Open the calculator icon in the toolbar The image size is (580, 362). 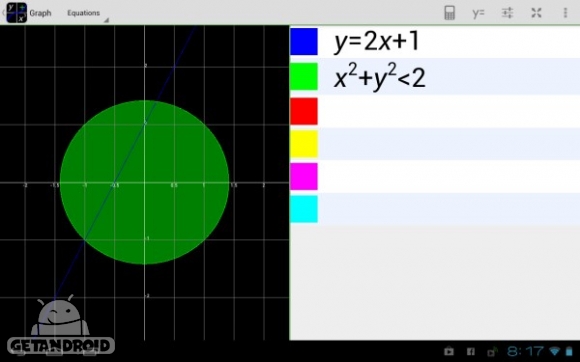[449, 13]
